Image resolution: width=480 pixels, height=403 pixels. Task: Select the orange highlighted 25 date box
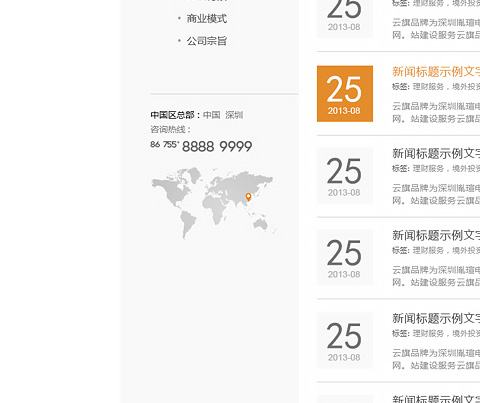click(345, 94)
